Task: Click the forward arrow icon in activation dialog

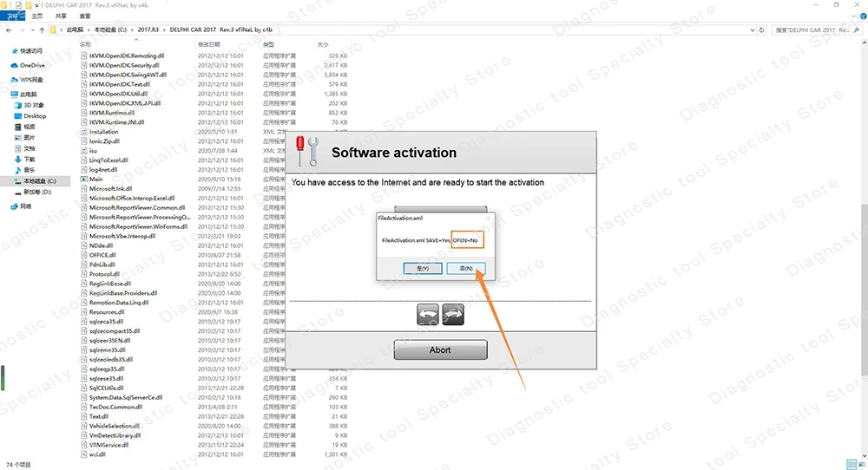Action: 453,315
